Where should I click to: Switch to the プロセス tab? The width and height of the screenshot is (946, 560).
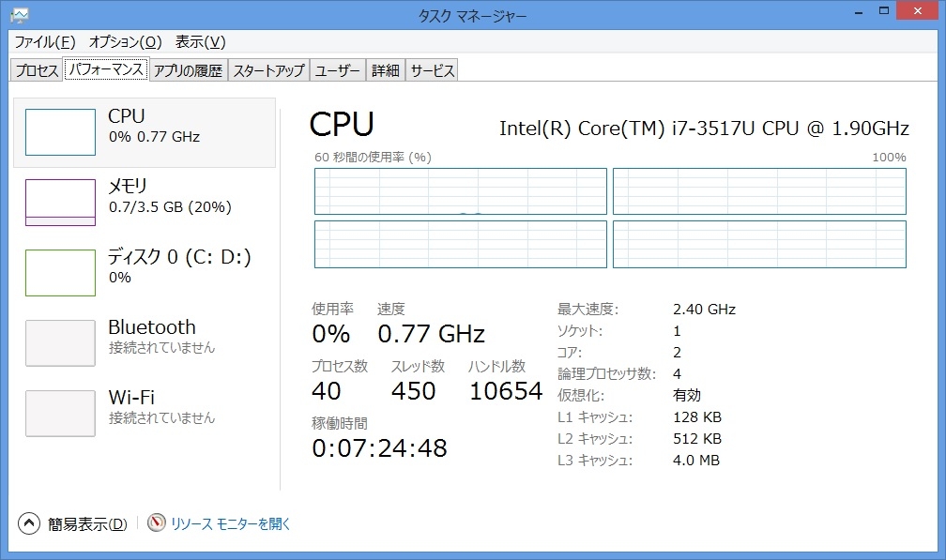pyautogui.click(x=37, y=70)
